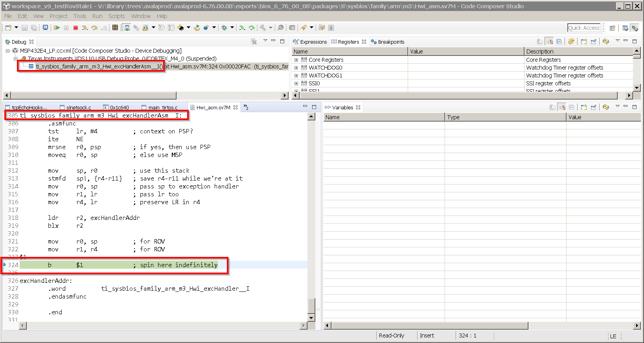Viewport: 644px width, 343px height.
Task: Click the Assembly Step Over green icon
Action: point(252,28)
